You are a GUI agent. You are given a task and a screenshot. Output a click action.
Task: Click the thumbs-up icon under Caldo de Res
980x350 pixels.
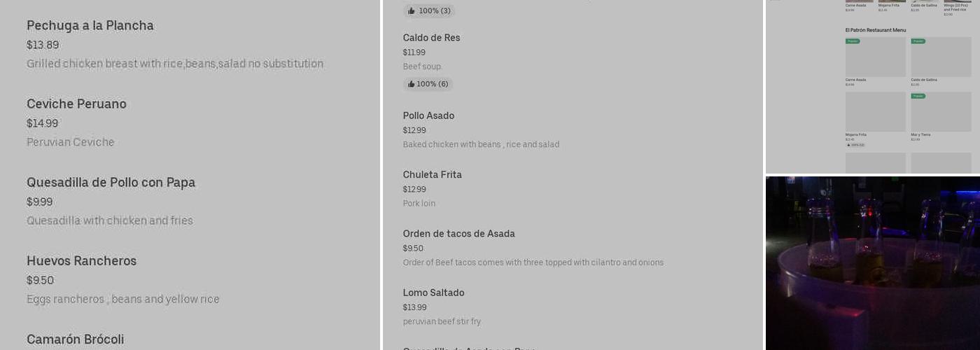click(x=411, y=85)
